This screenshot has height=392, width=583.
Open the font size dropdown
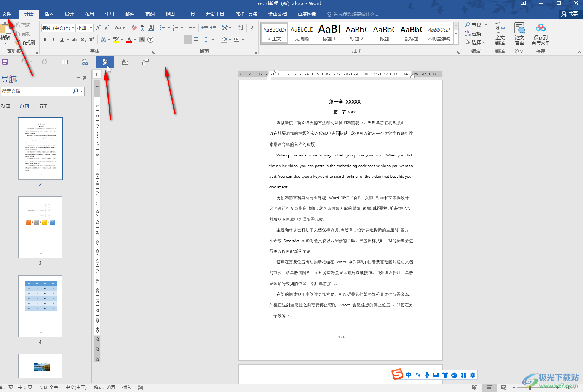[x=91, y=28]
